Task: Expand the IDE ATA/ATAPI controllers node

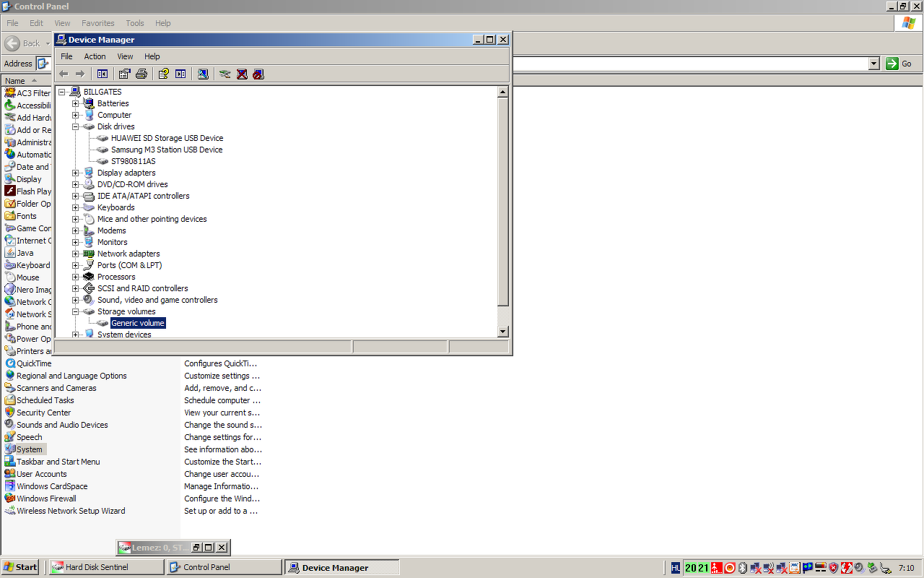Action: [75, 196]
